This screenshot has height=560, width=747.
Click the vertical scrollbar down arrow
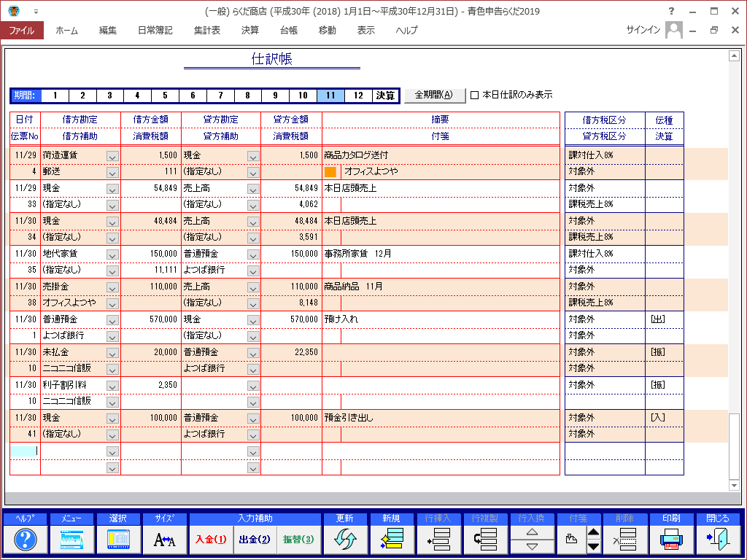[x=734, y=486]
